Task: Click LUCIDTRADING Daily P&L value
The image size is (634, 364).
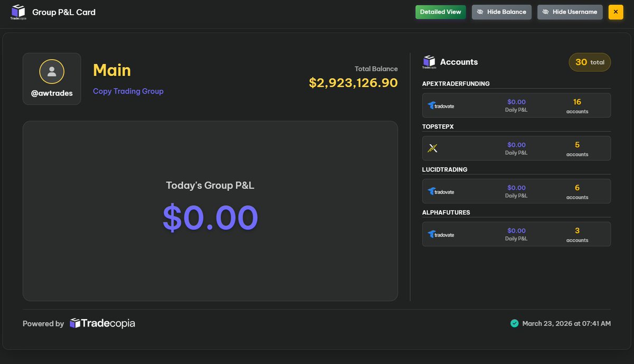Action: coord(516,188)
